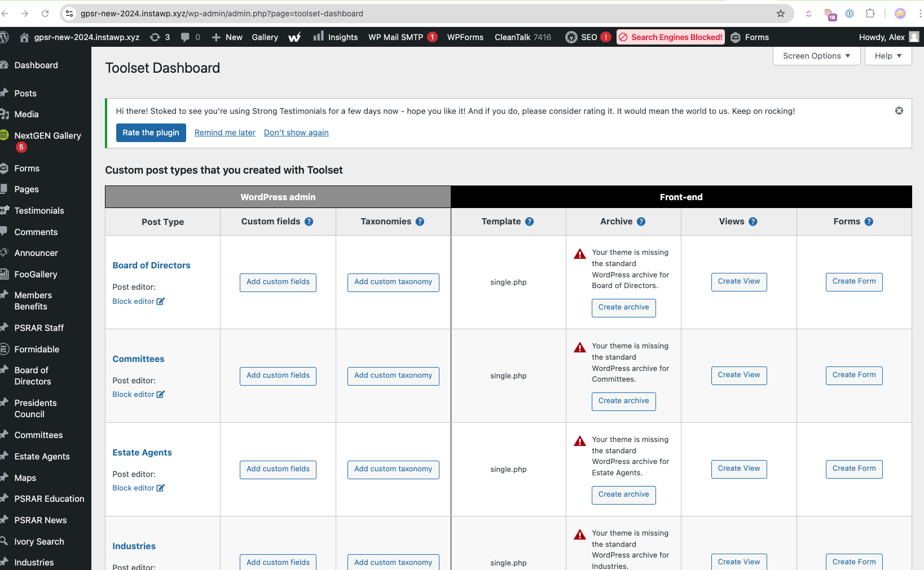Image resolution: width=924 pixels, height=570 pixels.
Task: Click the help icon next to Archive
Action: click(641, 222)
